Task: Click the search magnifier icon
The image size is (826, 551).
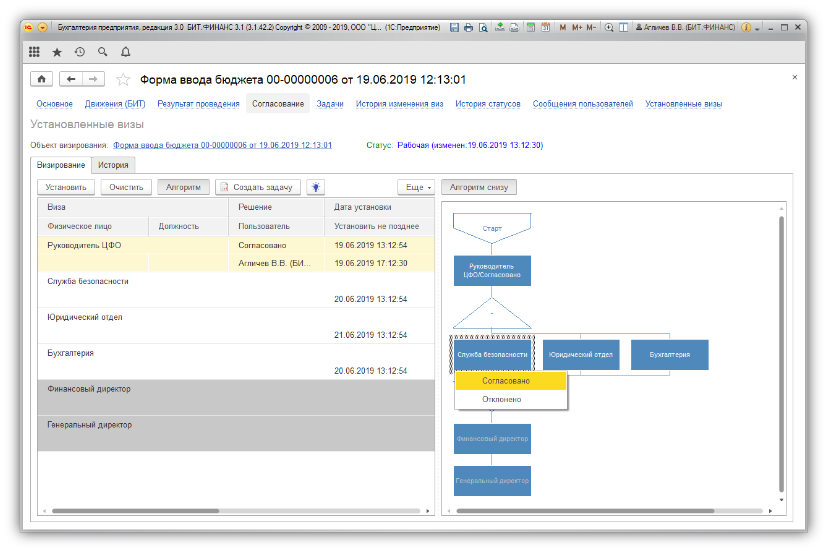Action: pos(103,51)
